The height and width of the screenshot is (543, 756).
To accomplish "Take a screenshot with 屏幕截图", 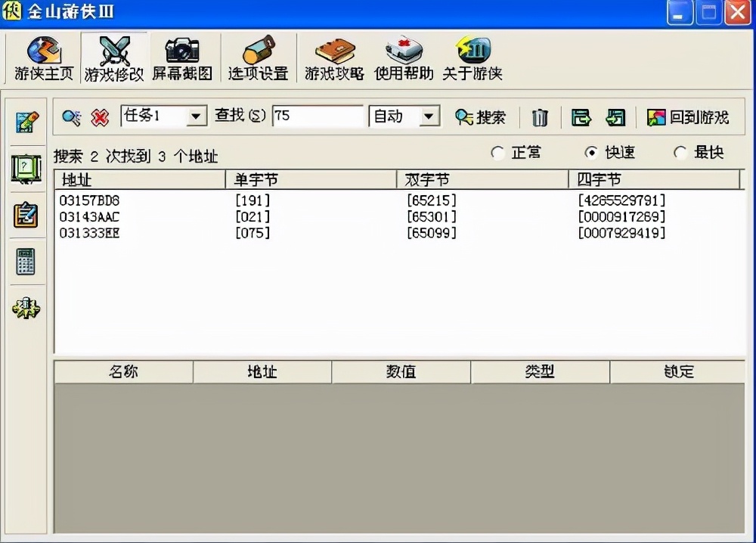I will click(x=181, y=57).
